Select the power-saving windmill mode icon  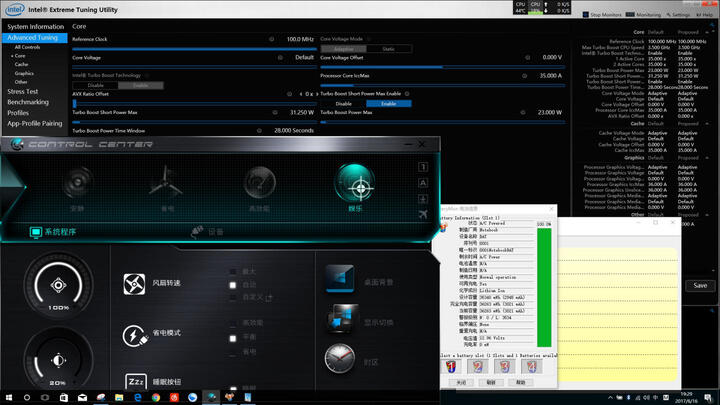click(x=166, y=182)
